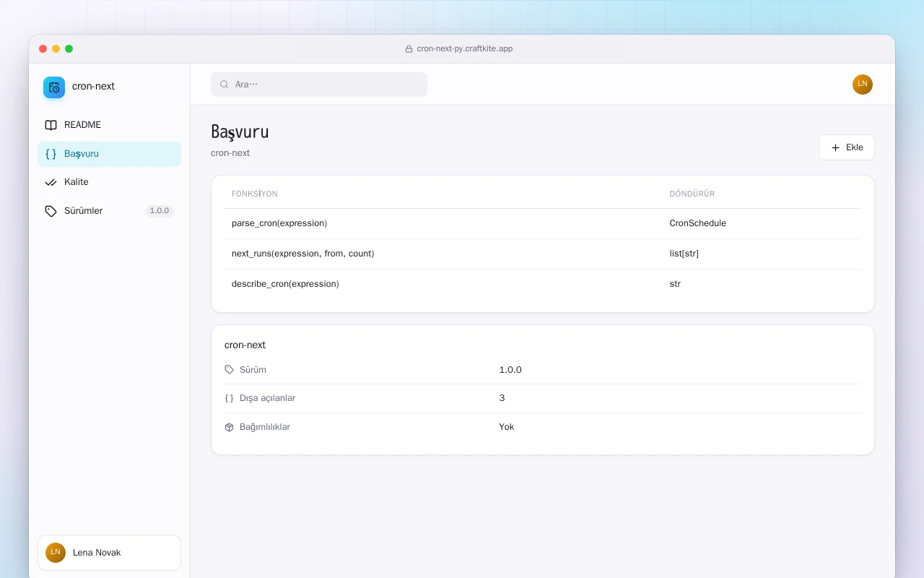
Task: Click the package icon beside Bağımlılıklar
Action: (230, 427)
